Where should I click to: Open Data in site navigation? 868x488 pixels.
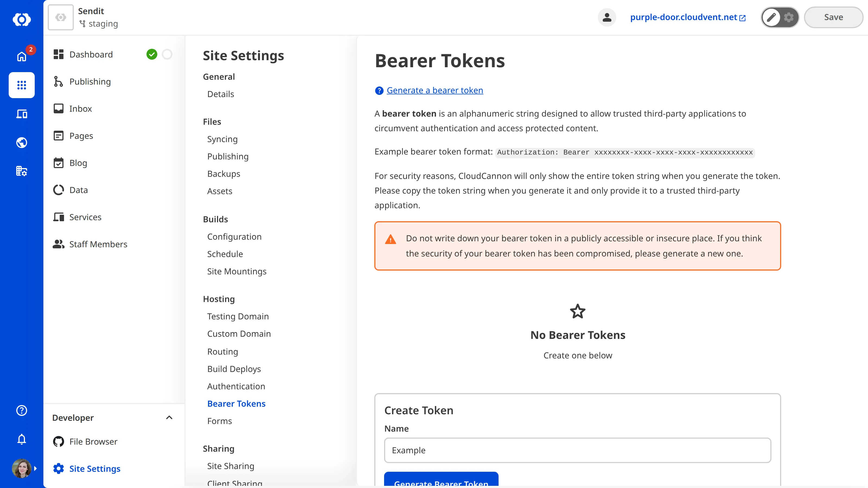tap(78, 190)
